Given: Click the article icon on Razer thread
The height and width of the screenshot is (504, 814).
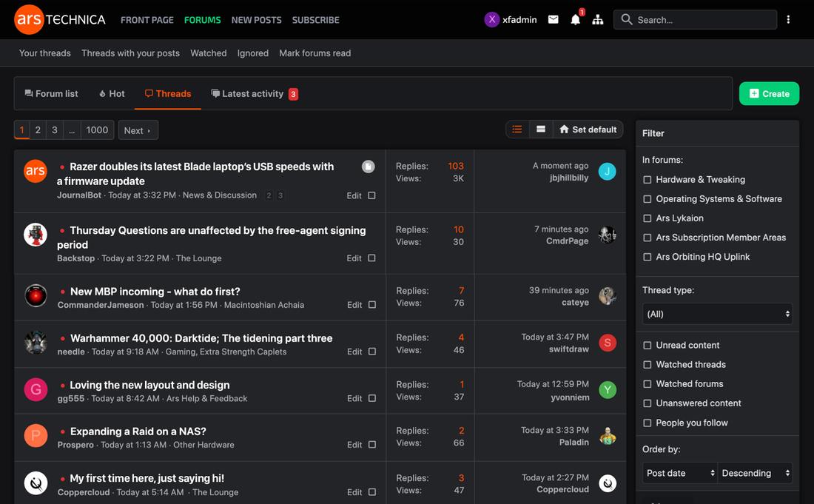Looking at the screenshot, I should coord(368,167).
